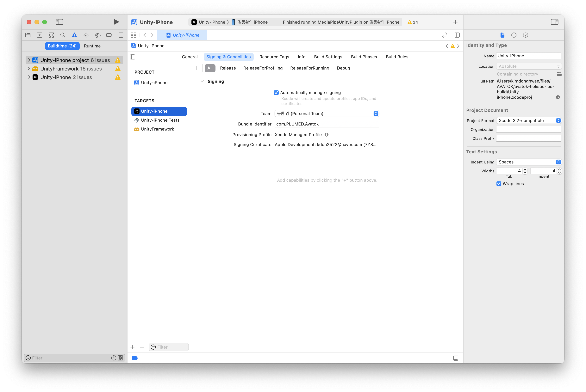
Task: Open the Project navigator folder icon
Action: 28,35
